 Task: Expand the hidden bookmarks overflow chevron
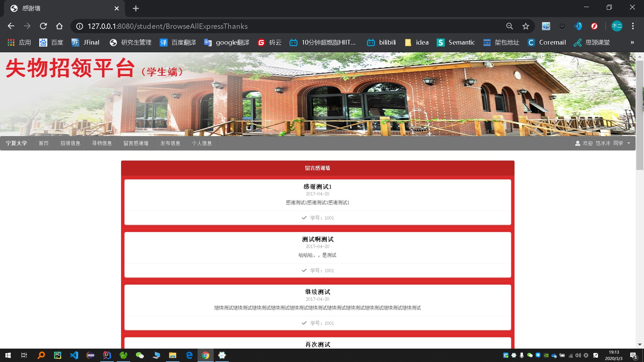(632, 43)
